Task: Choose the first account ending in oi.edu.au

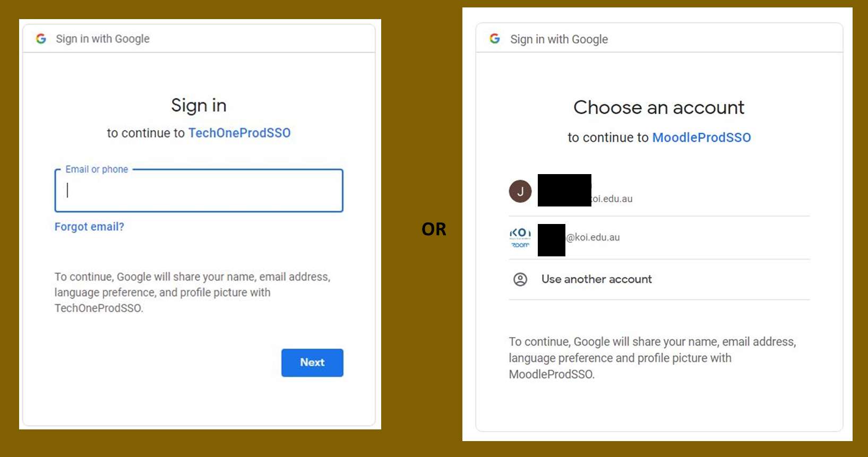Action: (x=612, y=199)
